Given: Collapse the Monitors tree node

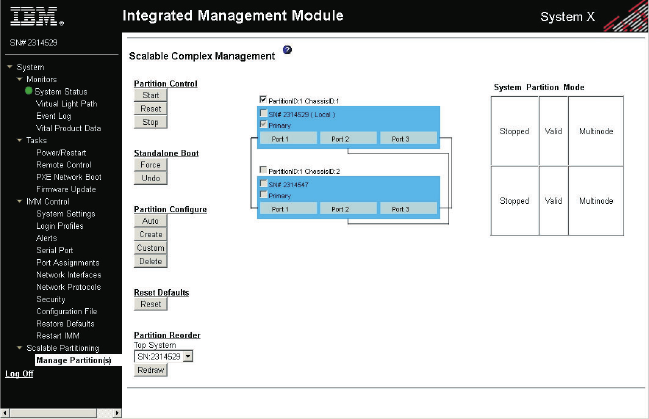Looking at the screenshot, I should [19, 79].
